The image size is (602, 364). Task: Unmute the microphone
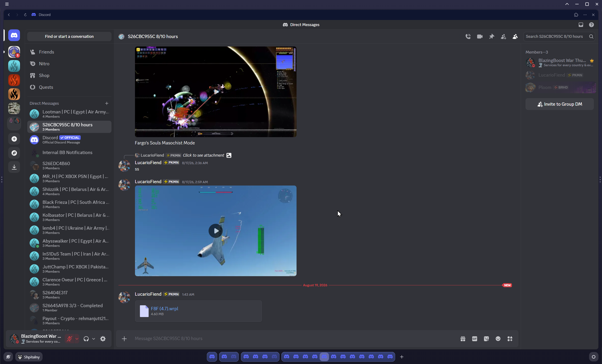[69, 339]
